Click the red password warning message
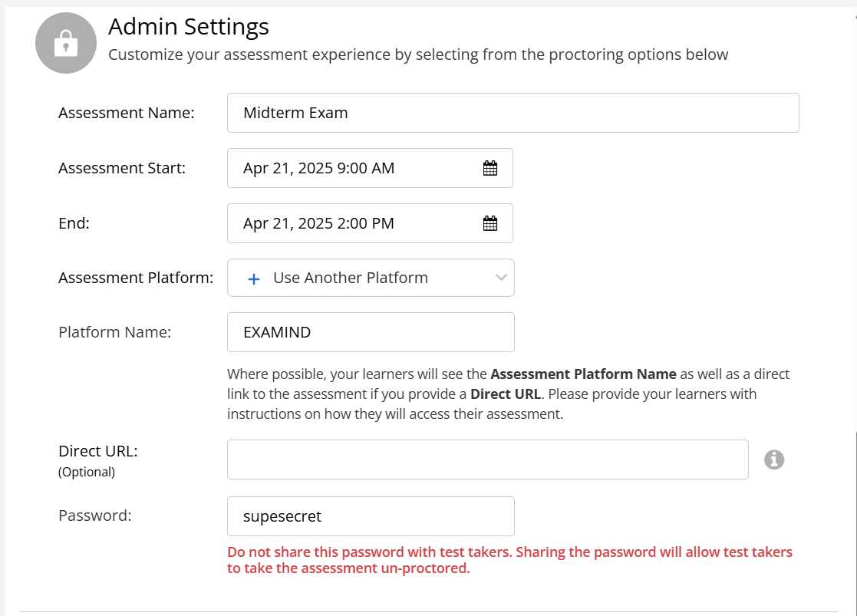Viewport: 857px width, 616px height. pyautogui.click(x=509, y=560)
